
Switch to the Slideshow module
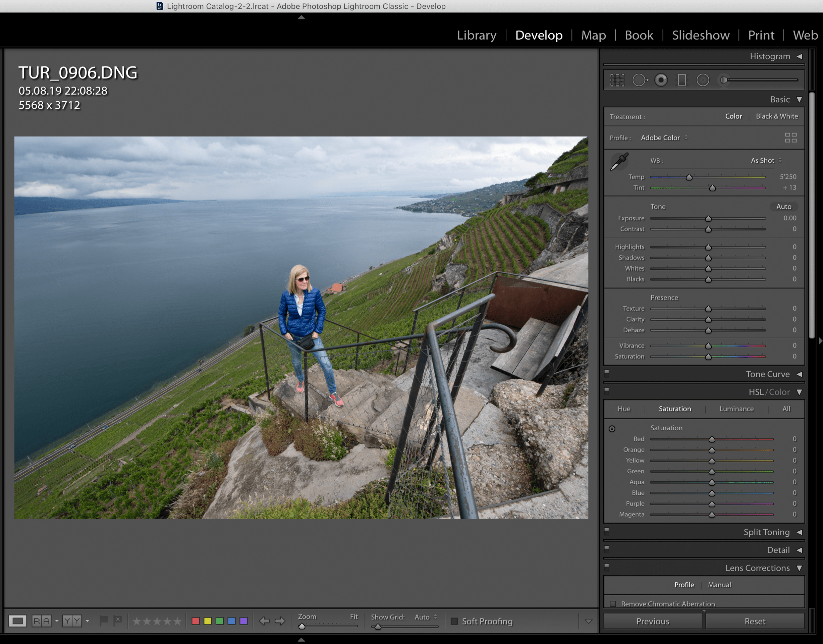click(x=701, y=35)
